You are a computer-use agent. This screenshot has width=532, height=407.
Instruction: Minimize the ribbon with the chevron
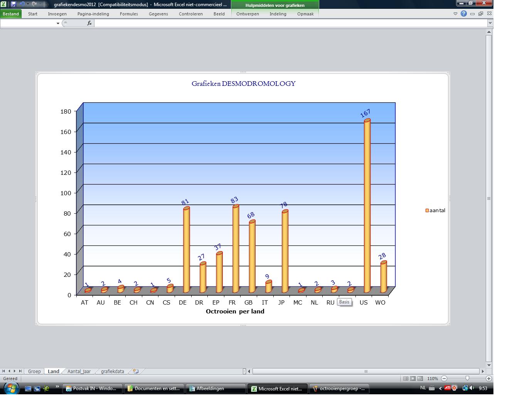[x=455, y=13]
